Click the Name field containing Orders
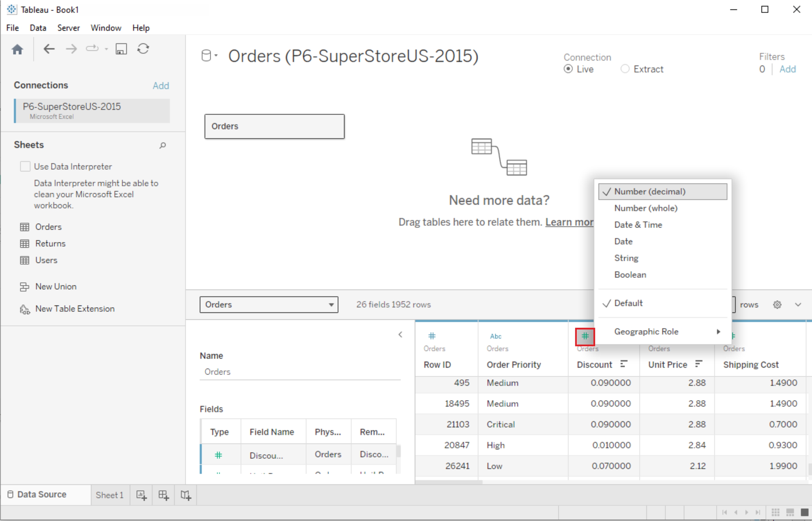Image resolution: width=812 pixels, height=521 pixels. pyautogui.click(x=300, y=372)
